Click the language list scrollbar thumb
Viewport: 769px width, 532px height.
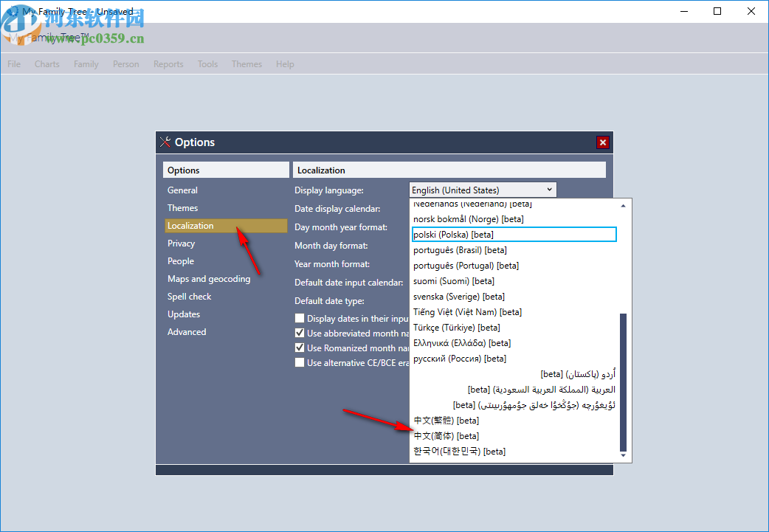623,382
